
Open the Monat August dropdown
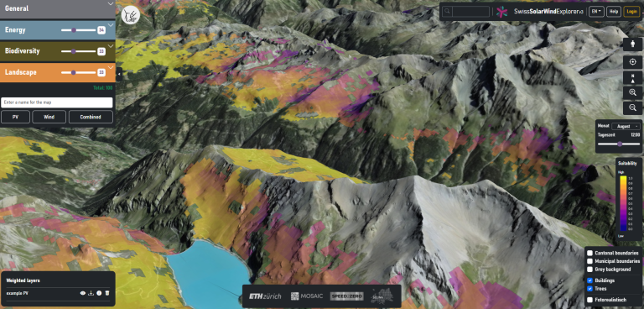point(626,126)
